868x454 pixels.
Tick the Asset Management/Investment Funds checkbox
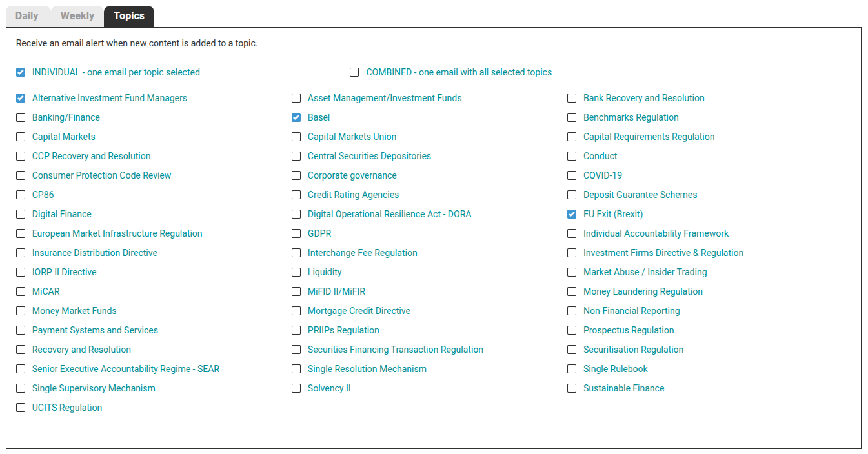pos(296,98)
